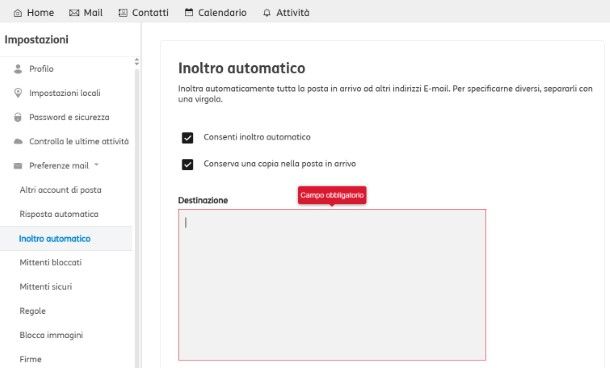Click the Calendario calendar icon
Viewport: 610px width, 368px height.
pos(189,12)
